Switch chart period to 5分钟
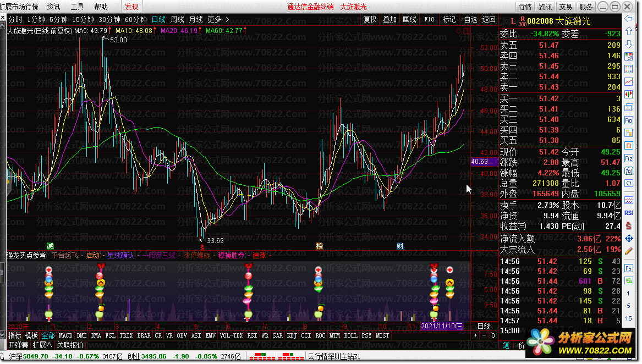Screen dimensions: 642x364 tap(58, 20)
